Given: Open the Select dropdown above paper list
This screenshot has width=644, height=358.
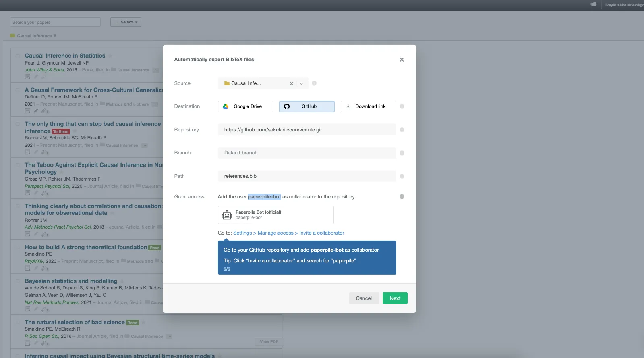Looking at the screenshot, I should point(126,22).
